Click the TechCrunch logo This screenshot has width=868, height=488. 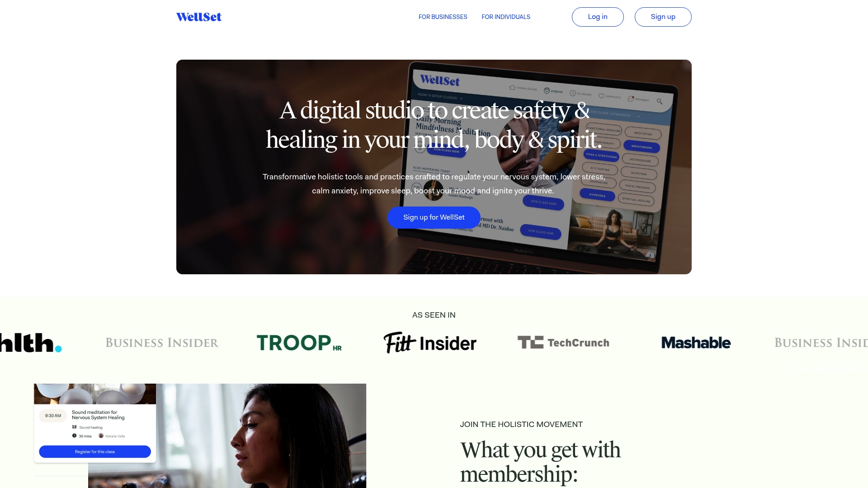point(563,343)
